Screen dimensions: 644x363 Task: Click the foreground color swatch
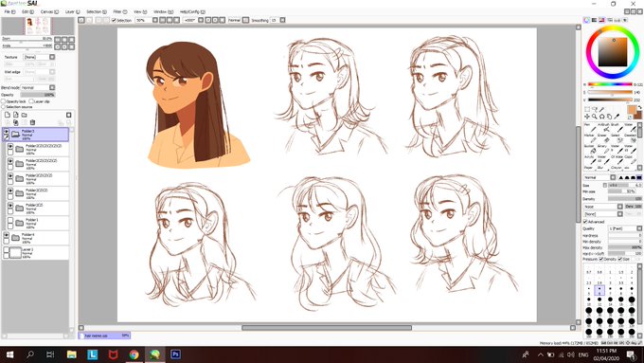point(632,109)
